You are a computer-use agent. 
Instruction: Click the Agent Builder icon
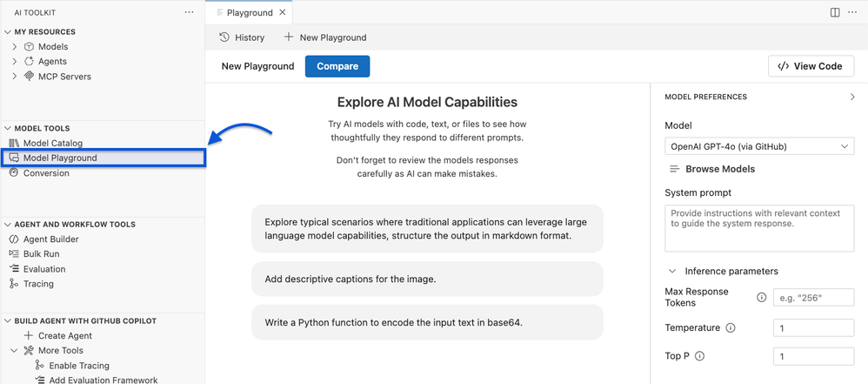point(14,239)
